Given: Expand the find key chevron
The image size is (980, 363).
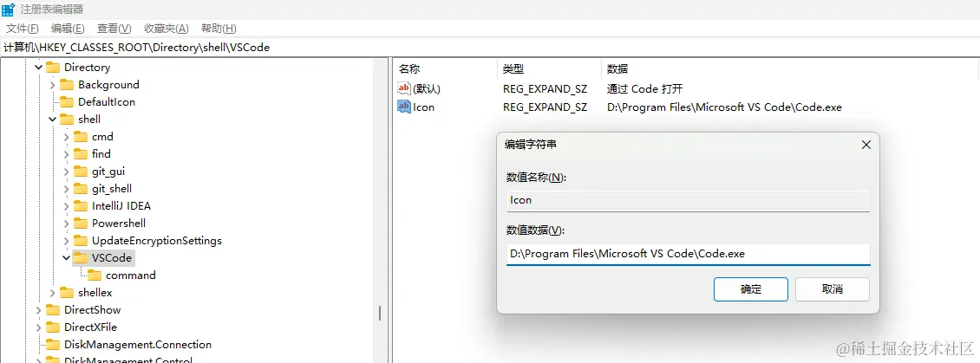Looking at the screenshot, I should pyautogui.click(x=66, y=153).
